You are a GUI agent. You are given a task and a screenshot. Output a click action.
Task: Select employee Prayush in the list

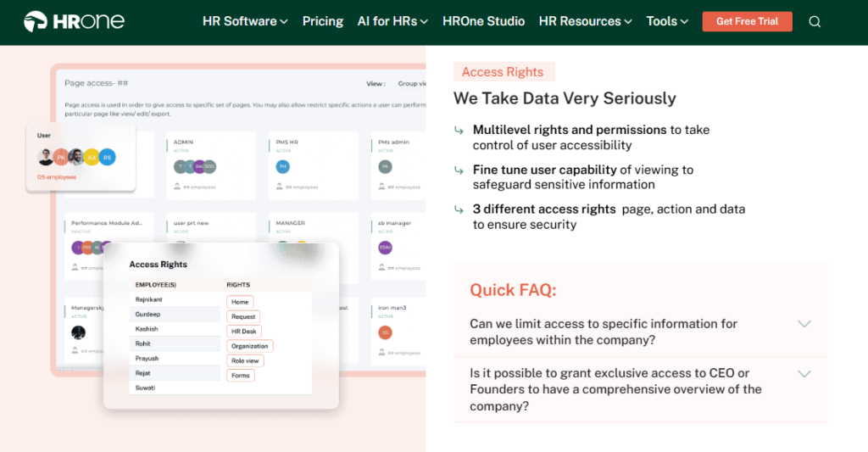175,359
